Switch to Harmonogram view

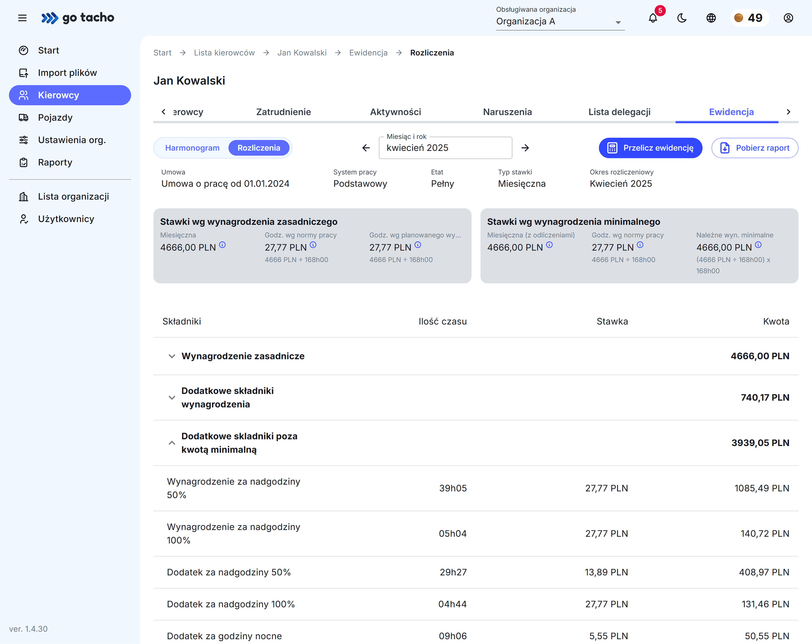(192, 148)
